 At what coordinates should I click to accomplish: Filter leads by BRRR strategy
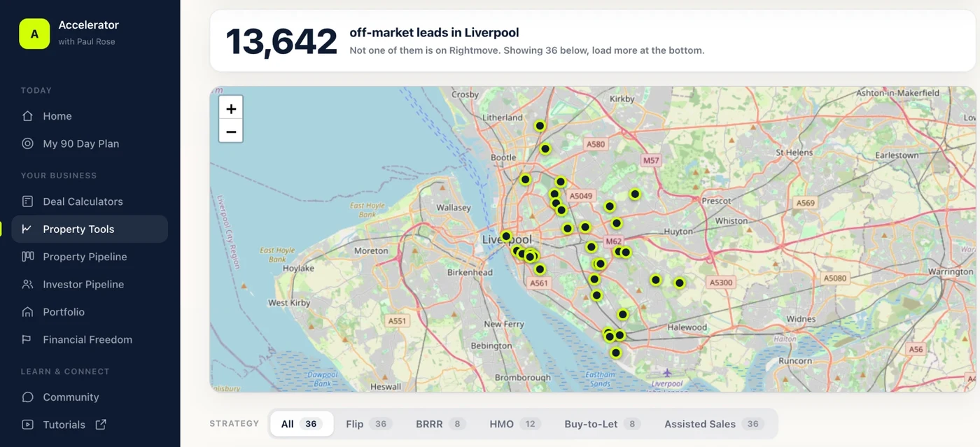click(440, 424)
